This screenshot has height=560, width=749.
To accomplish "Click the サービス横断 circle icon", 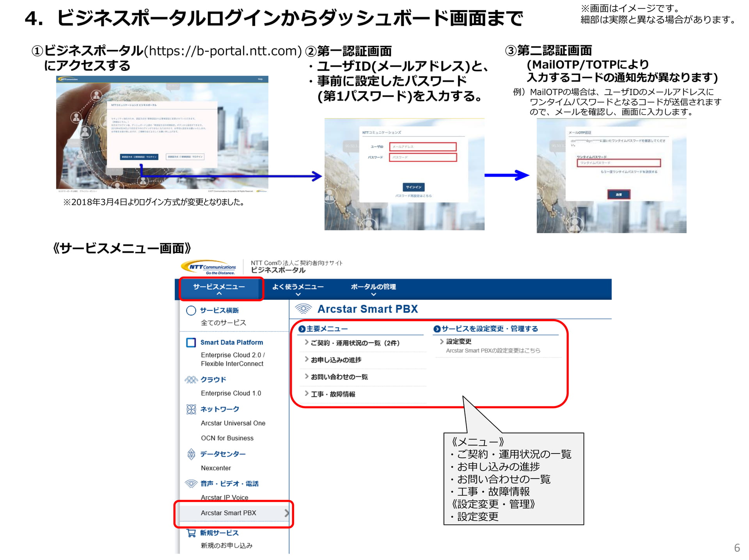I will click(x=191, y=310).
